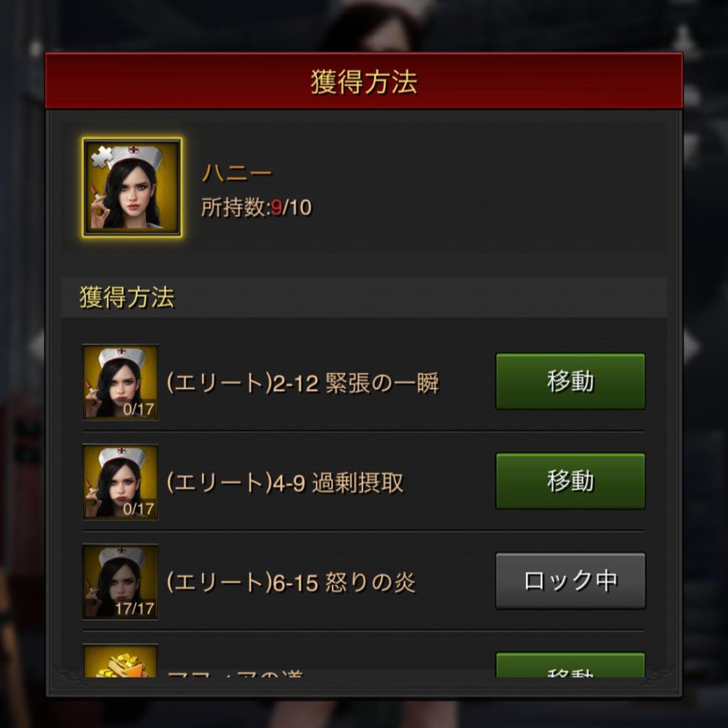Click 移動 button for 2-12 緊張の一瞬
This screenshot has width=728, height=728.
[x=570, y=381]
